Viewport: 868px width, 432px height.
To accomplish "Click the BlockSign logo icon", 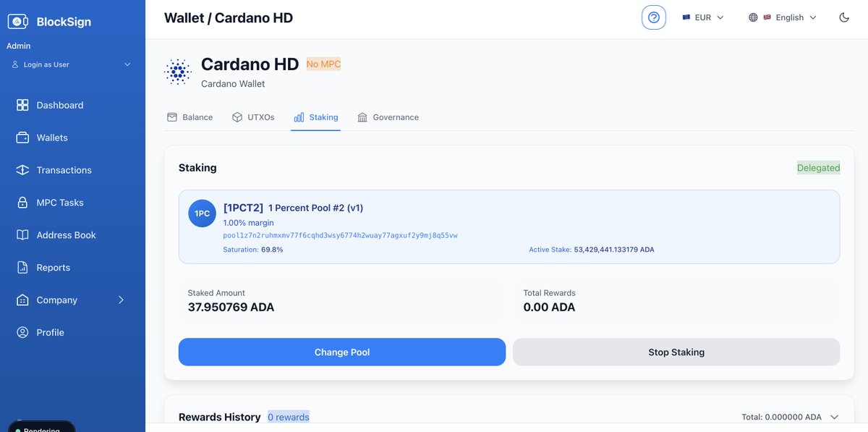I will [x=17, y=22].
